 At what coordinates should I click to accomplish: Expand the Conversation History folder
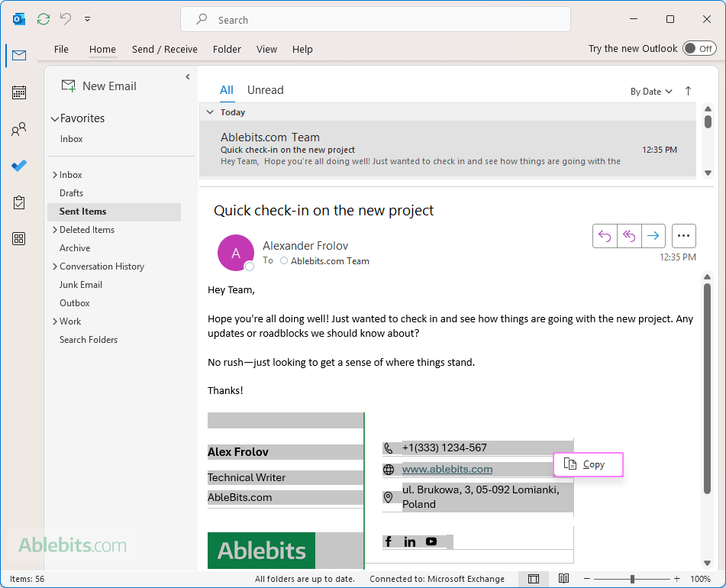point(55,267)
